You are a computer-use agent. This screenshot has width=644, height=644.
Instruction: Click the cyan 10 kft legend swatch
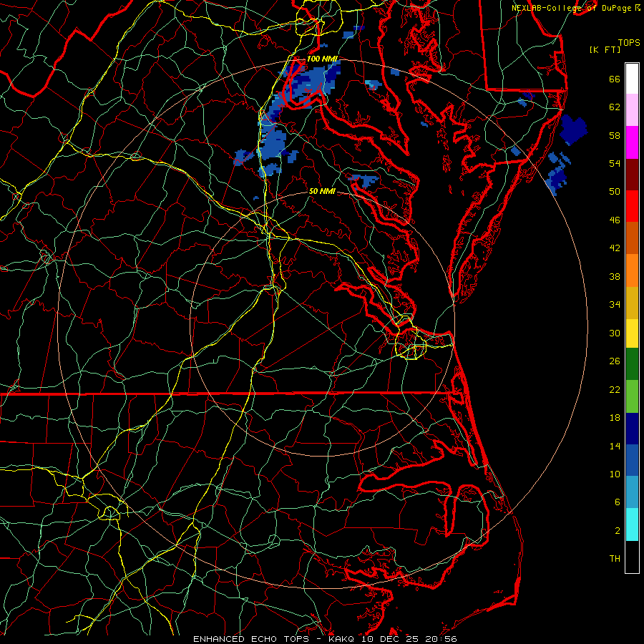point(632,525)
